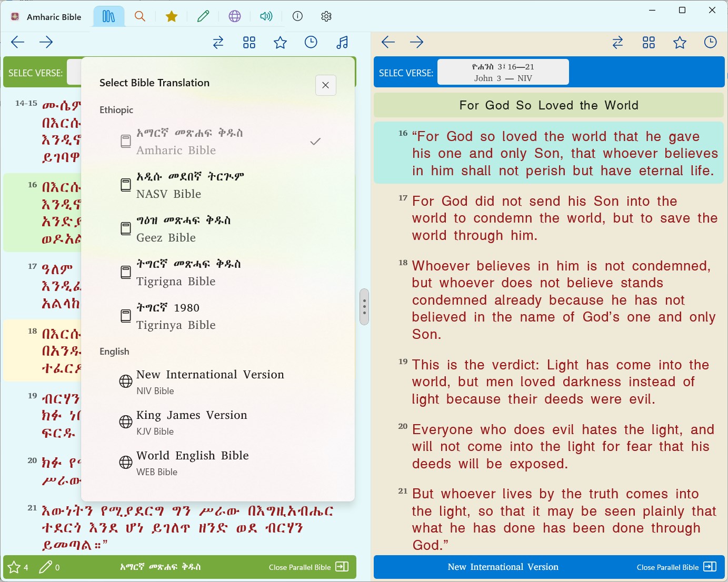Grab the pane splitter handle between Bibles
The width and height of the screenshot is (728, 582).
(364, 307)
